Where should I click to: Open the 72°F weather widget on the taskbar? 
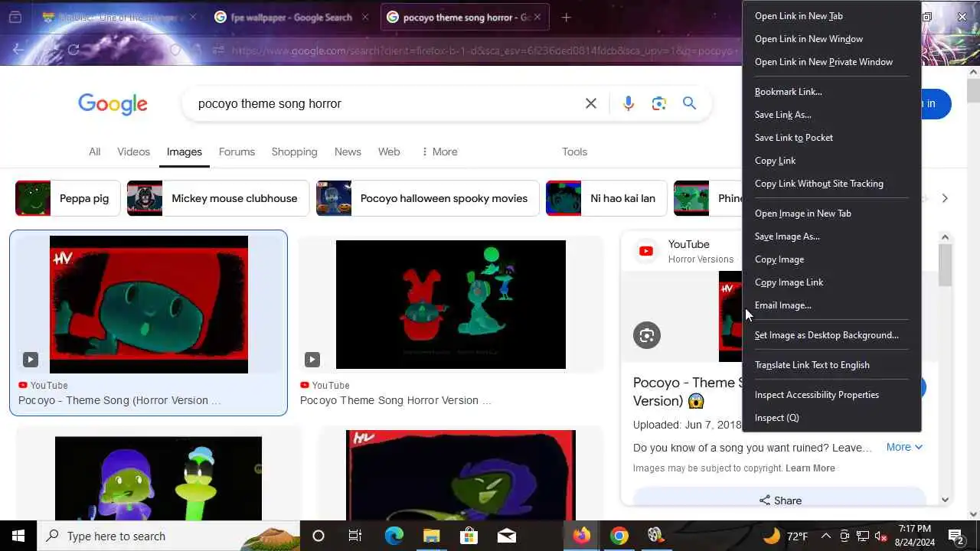(786, 536)
